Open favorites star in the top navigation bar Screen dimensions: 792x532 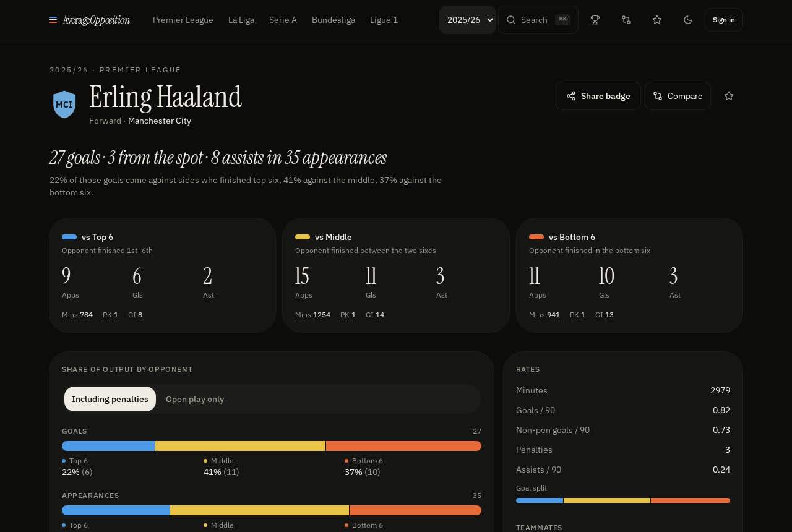click(x=657, y=20)
